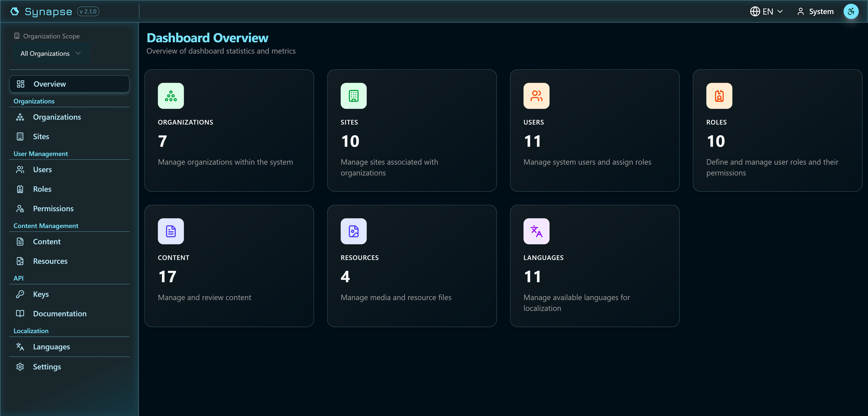Image resolution: width=868 pixels, height=416 pixels.
Task: Click the globe icon near the language selector
Action: click(755, 11)
